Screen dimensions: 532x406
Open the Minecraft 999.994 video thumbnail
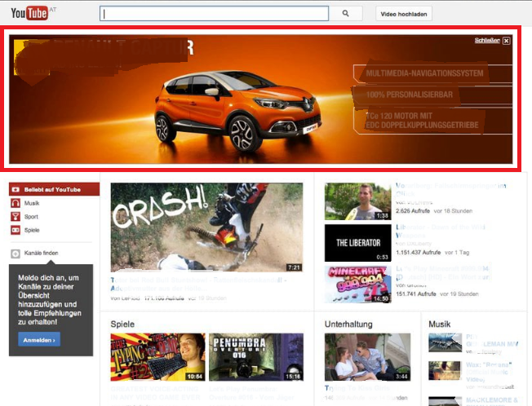[357, 285]
